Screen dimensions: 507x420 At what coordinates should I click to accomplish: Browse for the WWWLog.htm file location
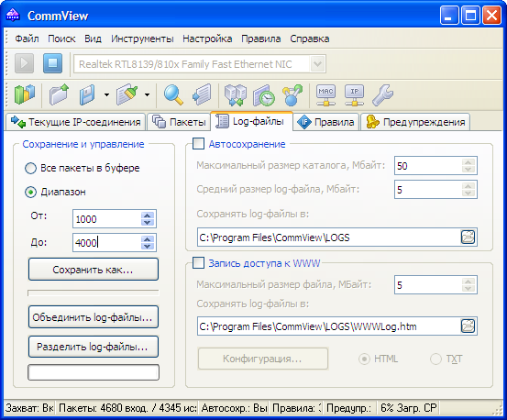pos(468,326)
